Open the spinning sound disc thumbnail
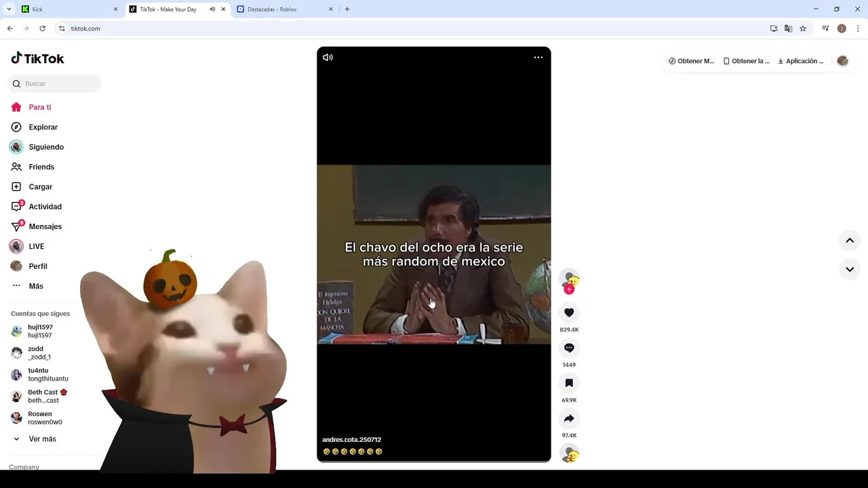This screenshot has height=488, width=868. coord(570,454)
